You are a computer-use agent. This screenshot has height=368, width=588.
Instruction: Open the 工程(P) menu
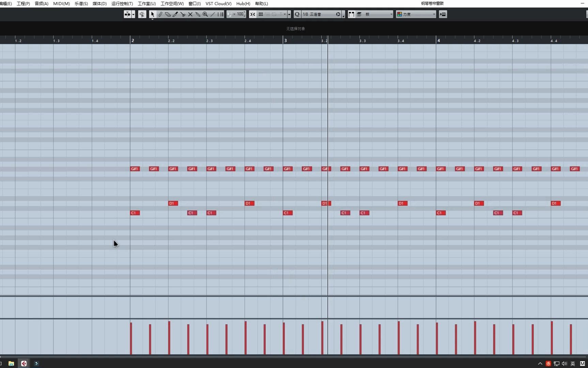(23, 4)
